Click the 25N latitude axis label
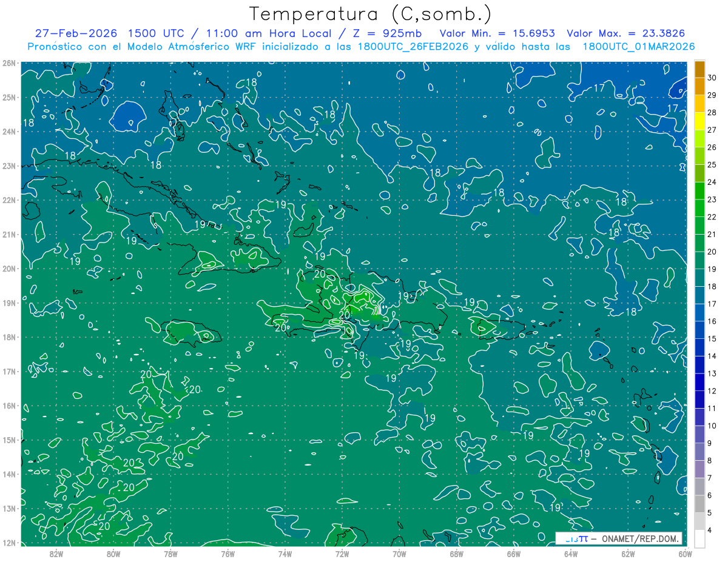The width and height of the screenshot is (728, 562). [9, 97]
